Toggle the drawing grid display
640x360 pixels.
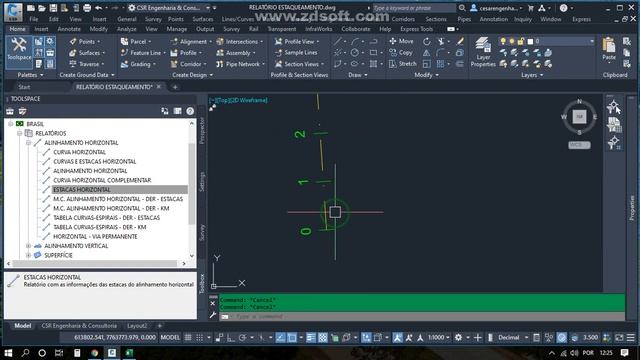click(188, 338)
